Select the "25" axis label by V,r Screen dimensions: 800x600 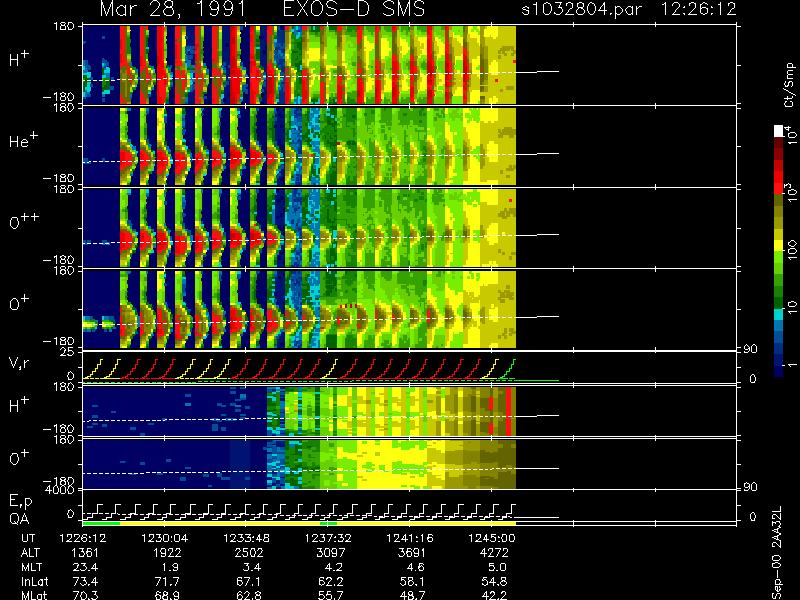69,352
